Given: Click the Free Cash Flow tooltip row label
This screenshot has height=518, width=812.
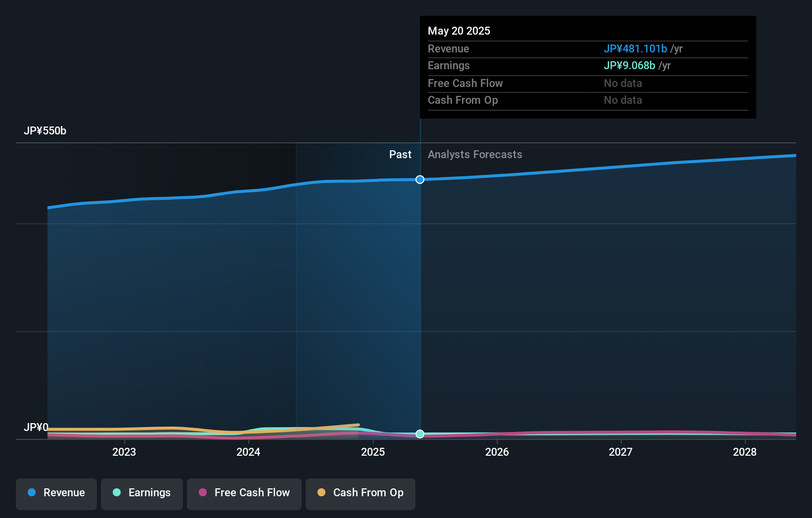Looking at the screenshot, I should click(465, 84).
